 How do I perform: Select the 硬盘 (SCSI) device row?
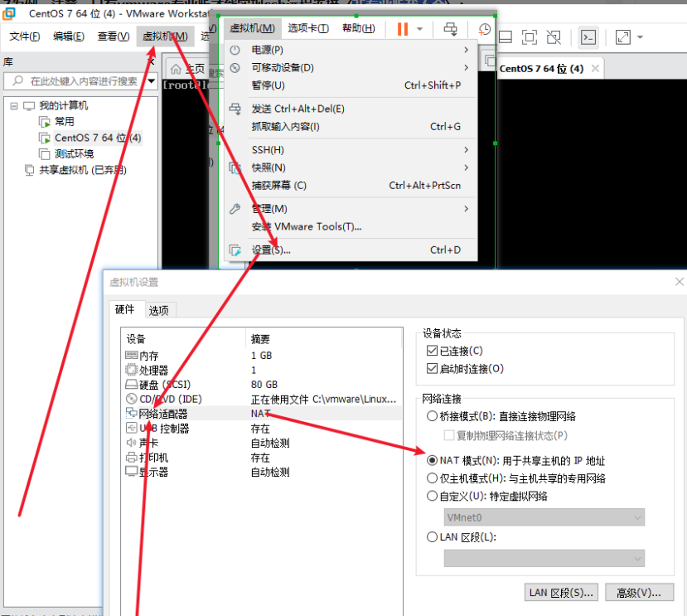[262, 385]
